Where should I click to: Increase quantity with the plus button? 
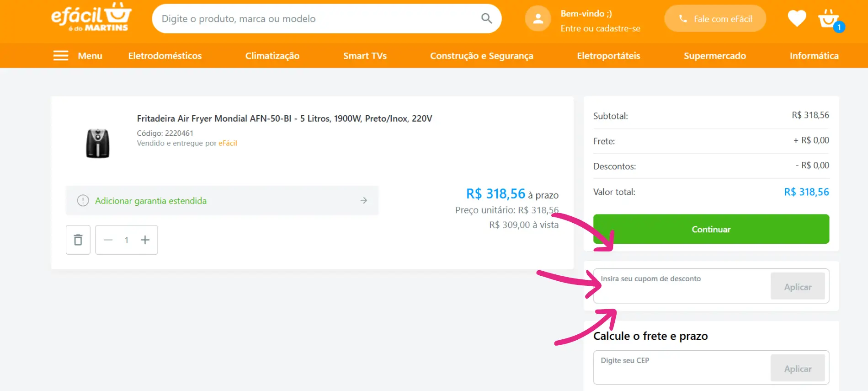[x=145, y=240]
